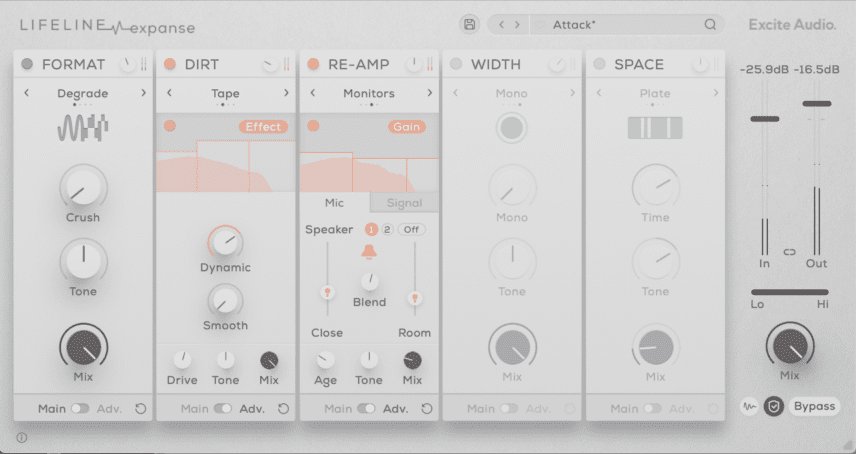Select previous FORMAT mode before Degrade

(x=27, y=93)
